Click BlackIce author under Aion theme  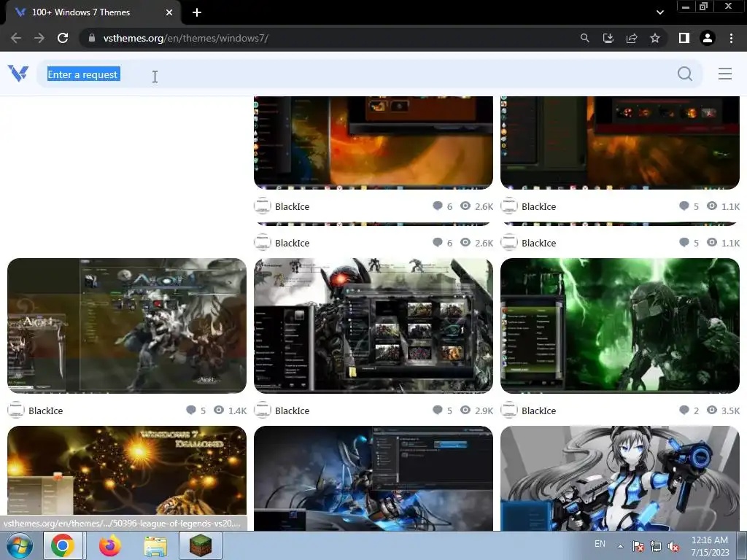[46, 411]
